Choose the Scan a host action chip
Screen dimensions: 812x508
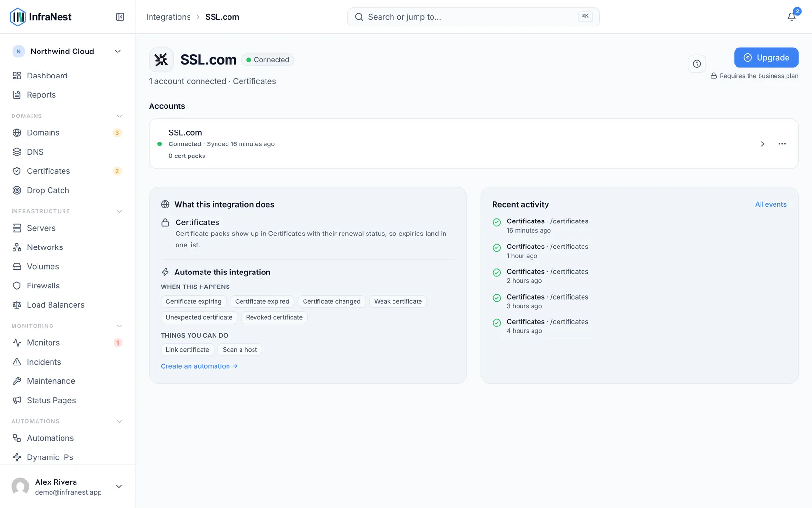[240, 350]
